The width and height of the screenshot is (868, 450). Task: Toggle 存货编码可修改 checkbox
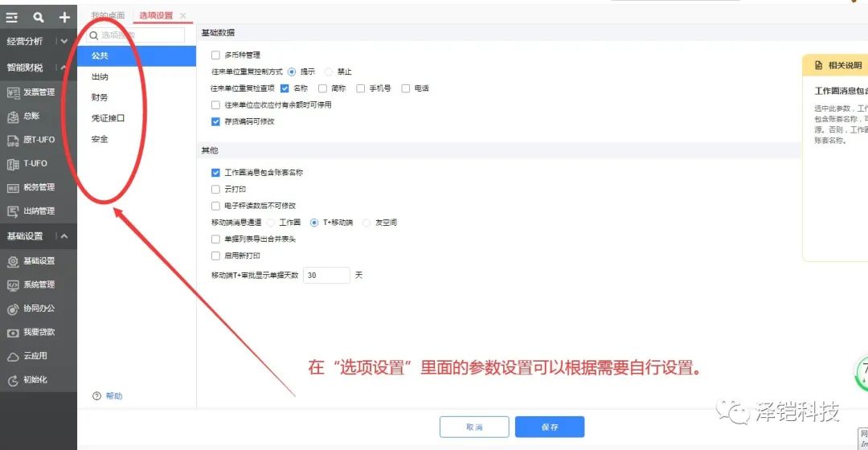tap(216, 121)
